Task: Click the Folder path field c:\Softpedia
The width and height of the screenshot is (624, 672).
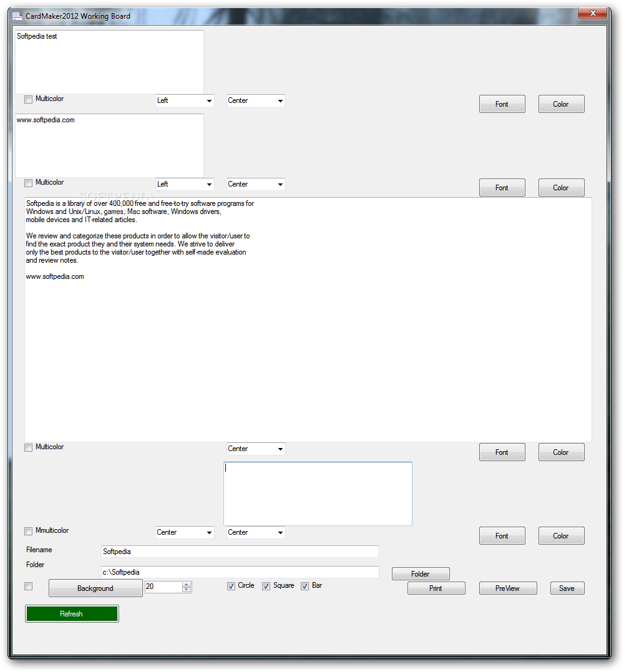Action: tap(240, 572)
